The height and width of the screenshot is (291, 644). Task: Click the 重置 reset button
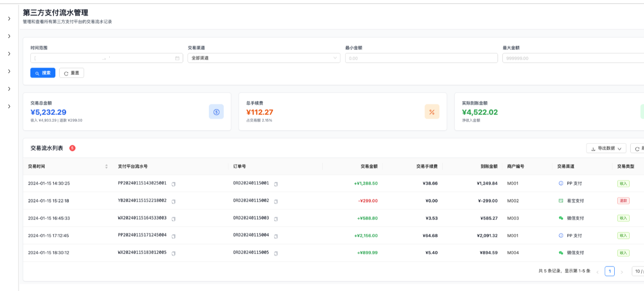coord(71,73)
